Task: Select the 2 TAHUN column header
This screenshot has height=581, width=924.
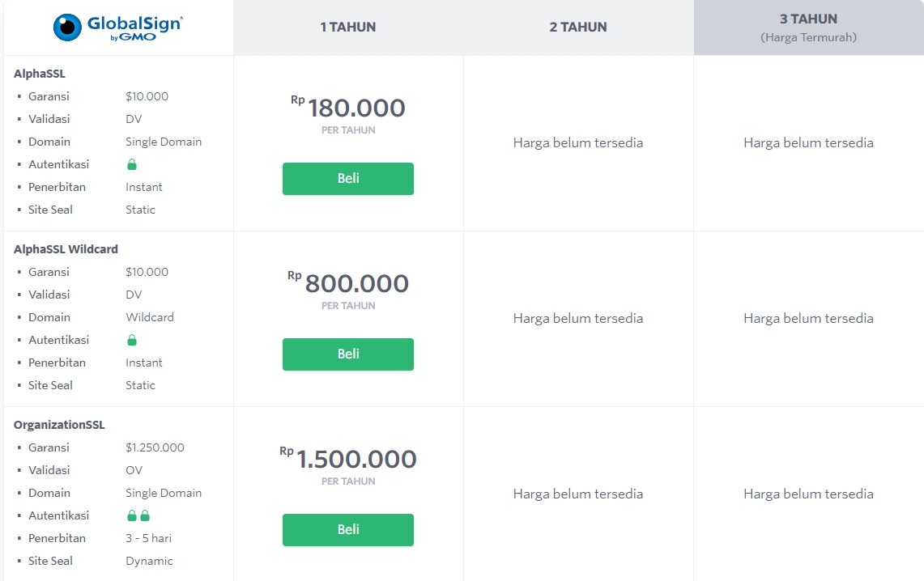Action: (x=578, y=27)
